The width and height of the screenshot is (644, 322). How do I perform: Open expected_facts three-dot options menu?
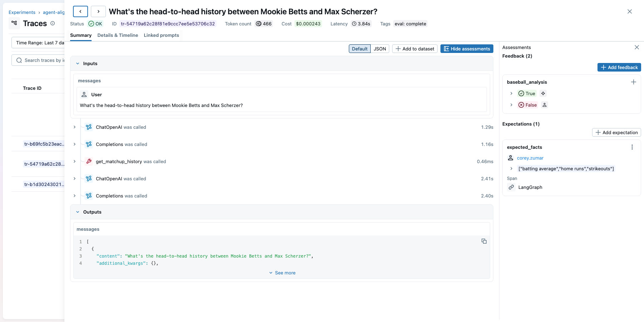pos(632,147)
